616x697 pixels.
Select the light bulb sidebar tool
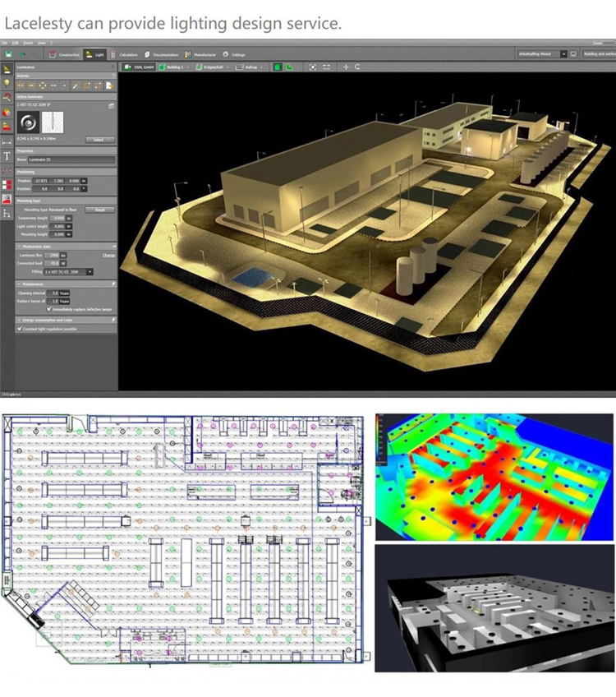click(7, 84)
